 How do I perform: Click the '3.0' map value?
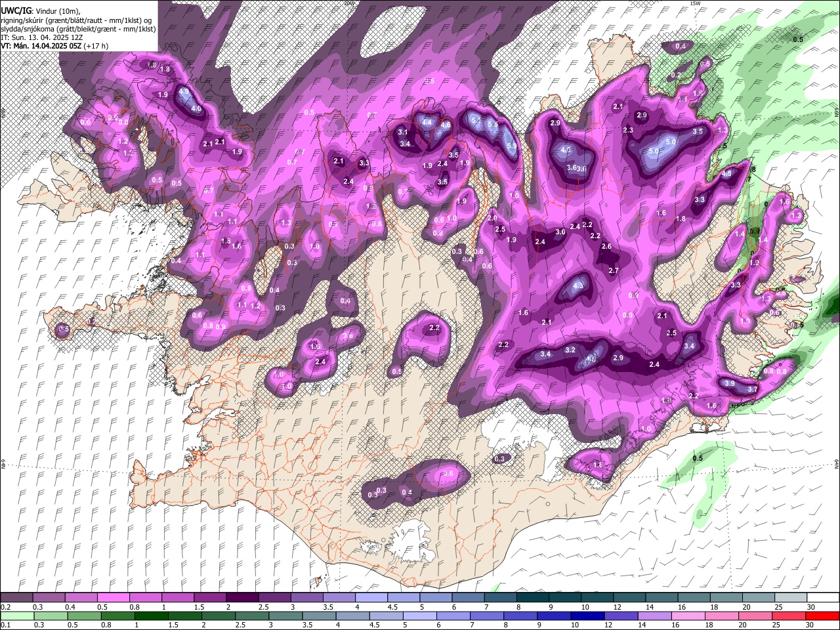coord(560,232)
